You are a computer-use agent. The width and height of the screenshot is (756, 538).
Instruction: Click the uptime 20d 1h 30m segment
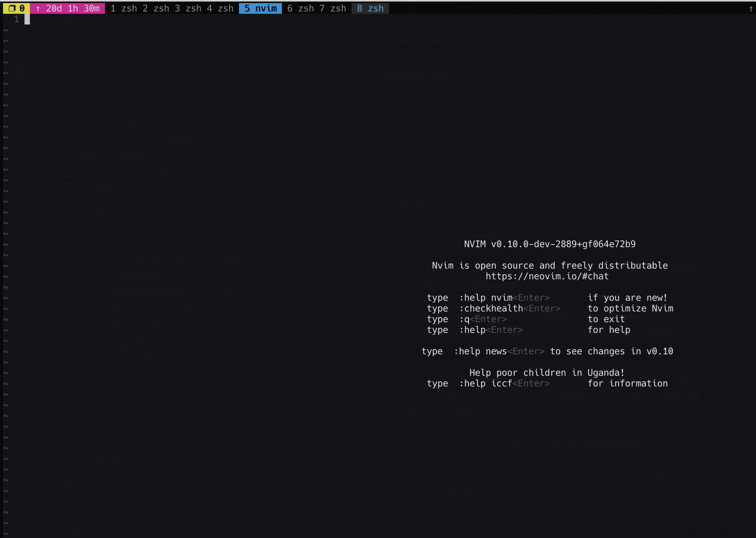67,8
